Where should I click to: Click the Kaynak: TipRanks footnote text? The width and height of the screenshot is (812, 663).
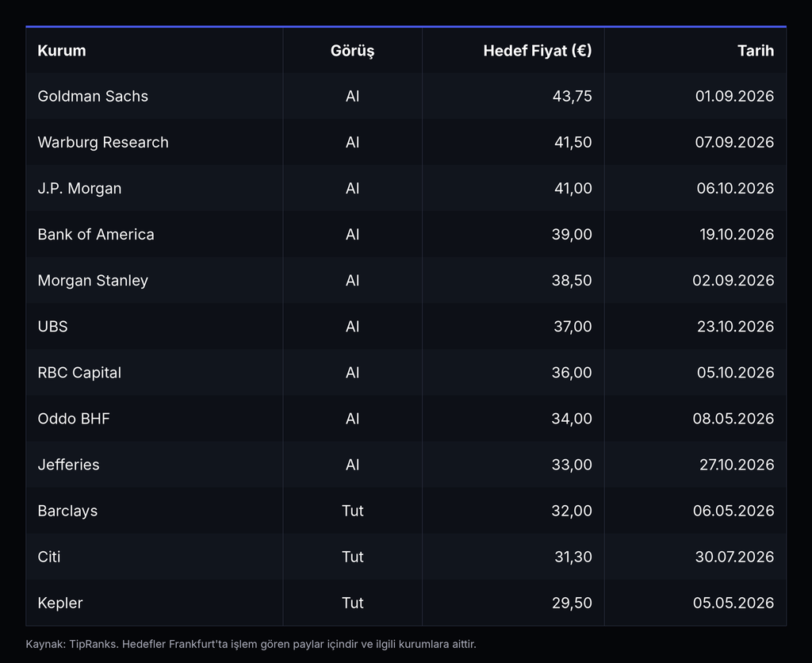coord(251,644)
